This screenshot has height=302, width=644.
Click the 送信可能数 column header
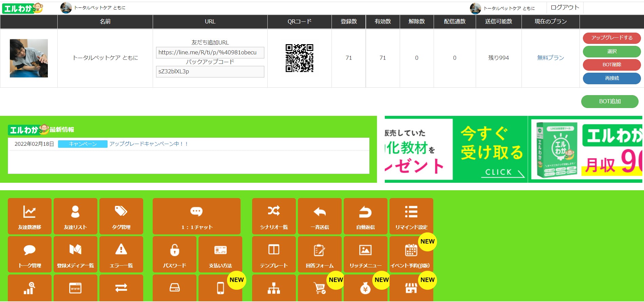pos(498,21)
